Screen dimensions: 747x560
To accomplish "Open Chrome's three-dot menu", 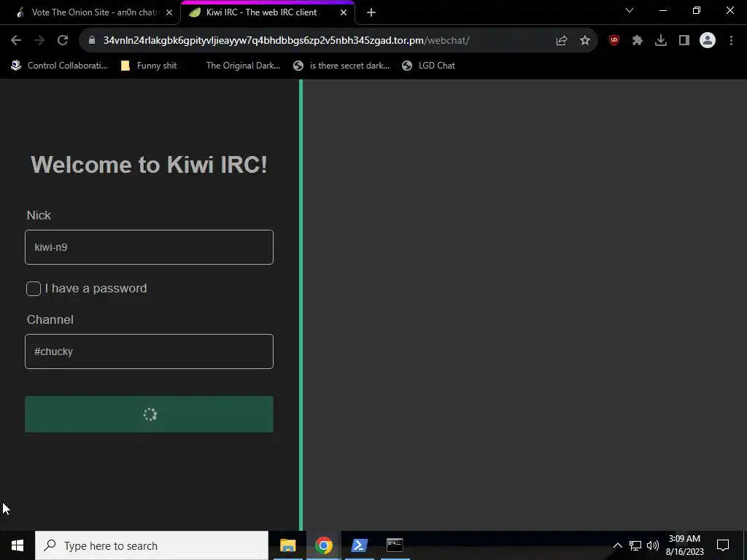I will (731, 41).
